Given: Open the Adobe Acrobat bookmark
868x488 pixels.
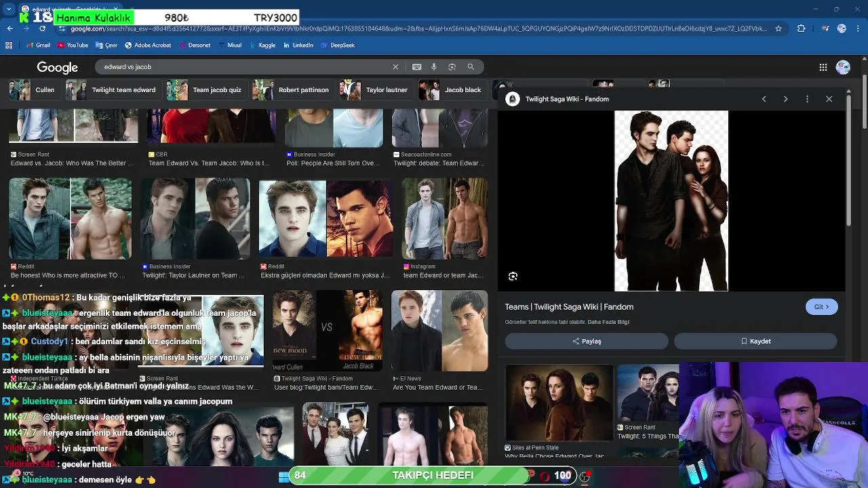Looking at the screenshot, I should click(x=148, y=45).
